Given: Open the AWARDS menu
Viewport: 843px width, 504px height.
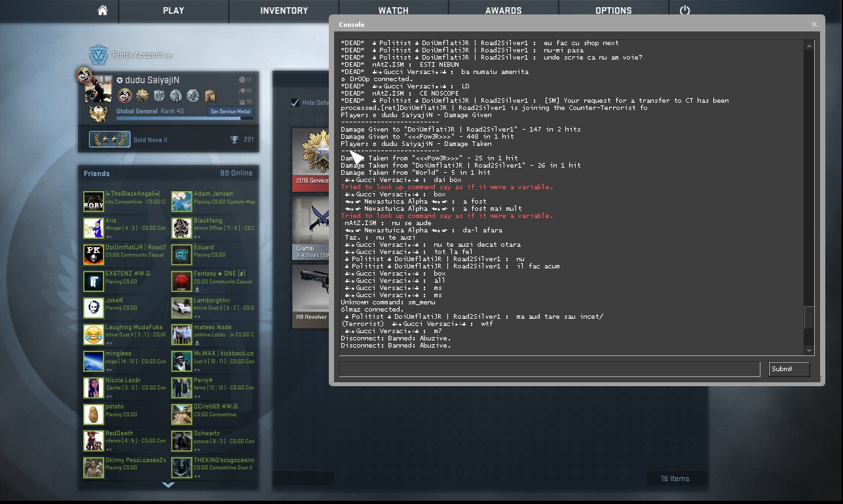Looking at the screenshot, I should 504,10.
